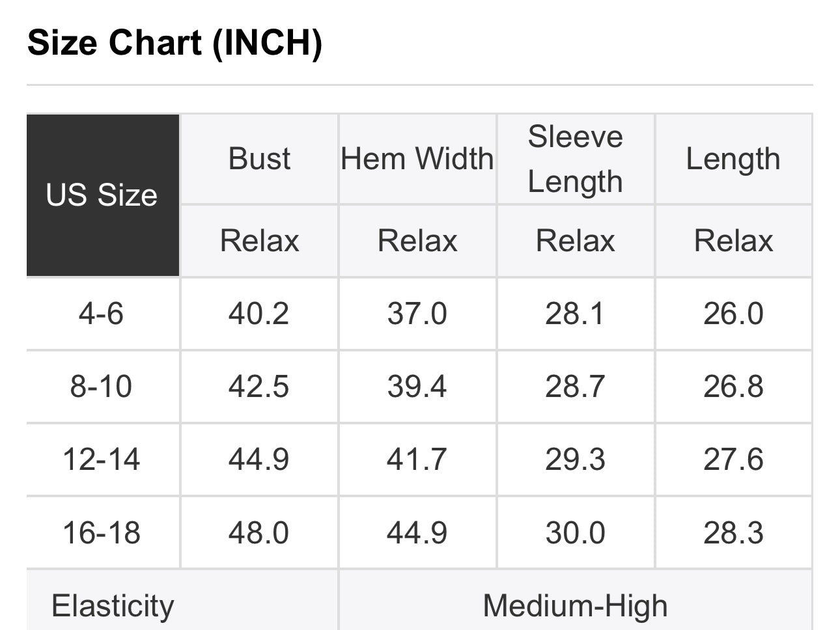Click length value 28.3
The width and height of the screenshot is (840, 630).
point(733,532)
